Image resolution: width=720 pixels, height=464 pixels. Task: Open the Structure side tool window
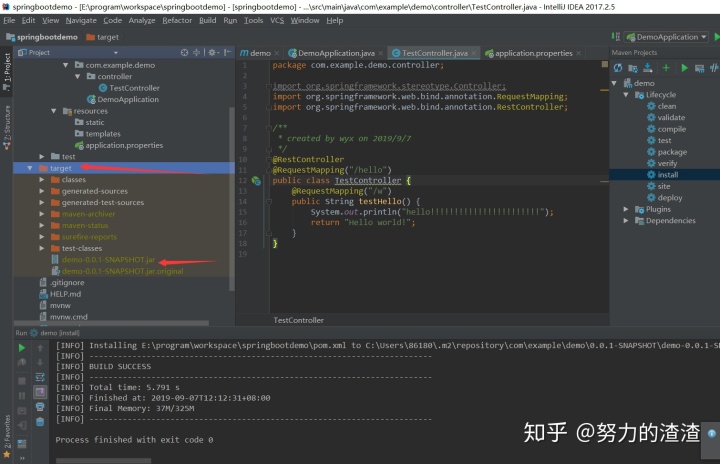coord(6,127)
